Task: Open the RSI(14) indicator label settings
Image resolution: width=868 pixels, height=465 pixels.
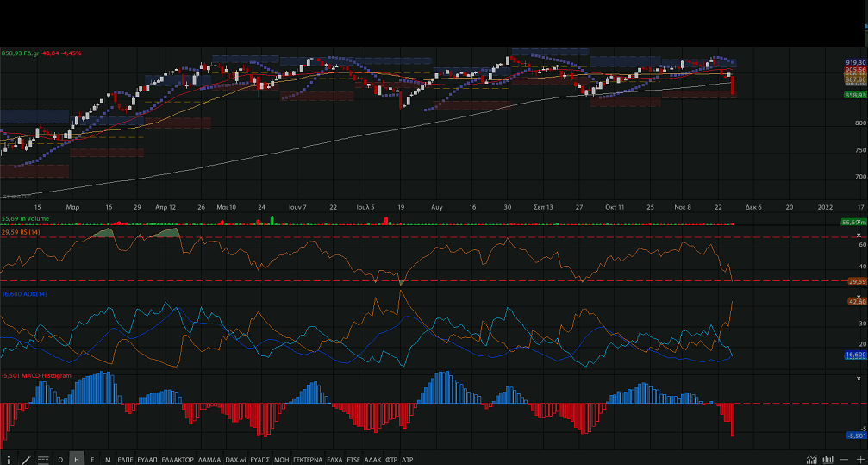Action: 21,232
